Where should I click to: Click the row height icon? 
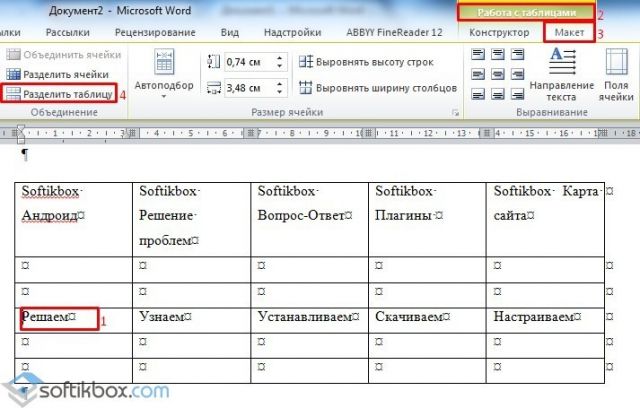(x=213, y=62)
